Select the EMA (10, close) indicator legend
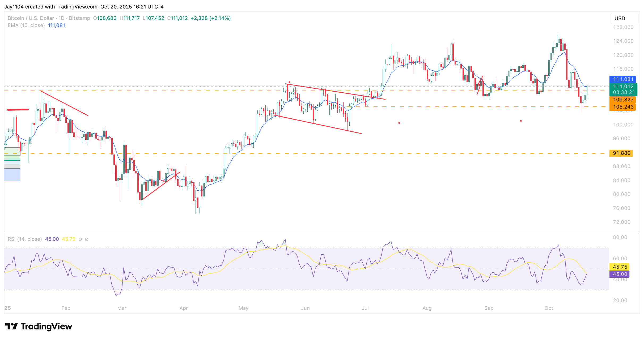Screen dimensions: 644x339 point(26,25)
